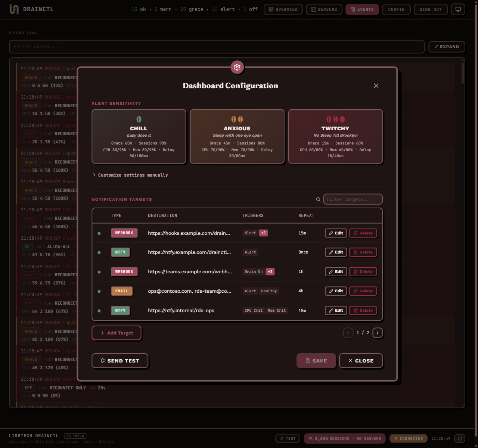Click the EMAIL type badge
The image size is (478, 448).
click(x=122, y=291)
